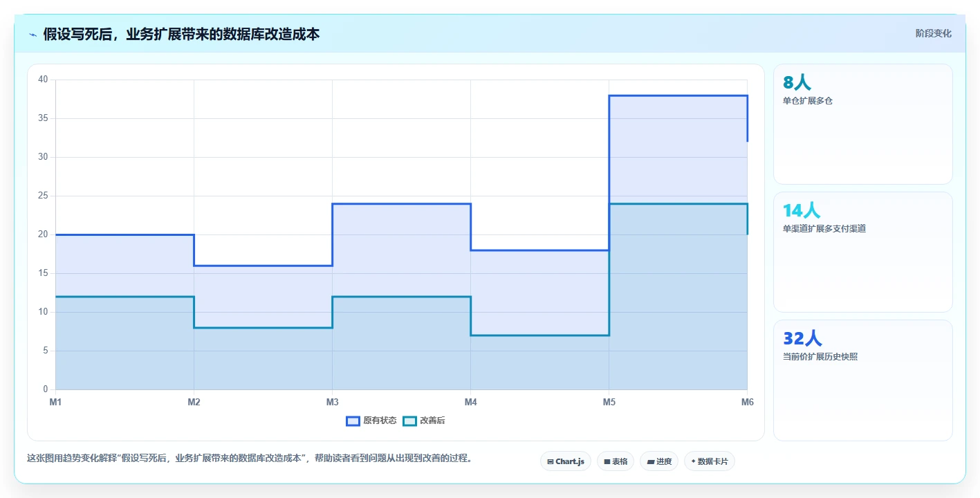Click the 改善后 legend label
980x498 pixels.
[x=432, y=421]
